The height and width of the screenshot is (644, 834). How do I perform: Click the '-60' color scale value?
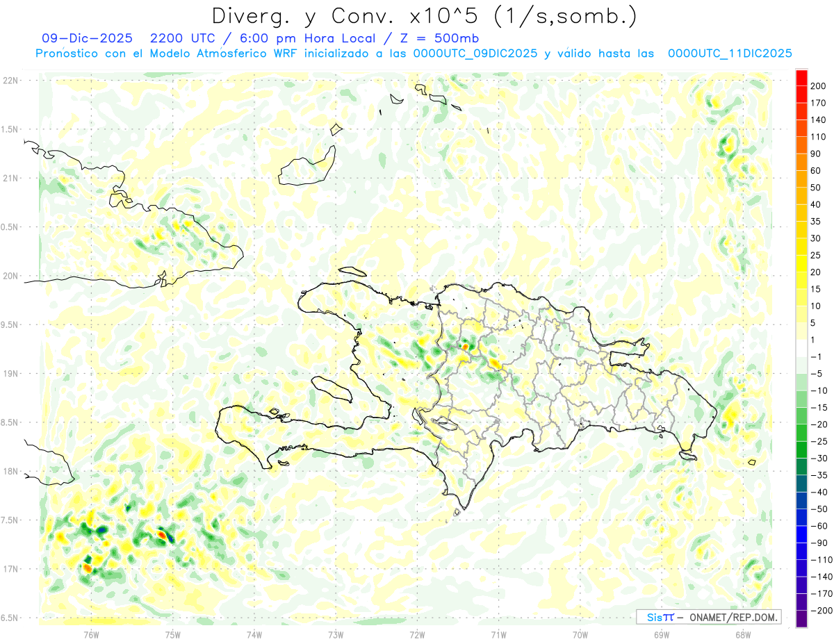coord(819,526)
